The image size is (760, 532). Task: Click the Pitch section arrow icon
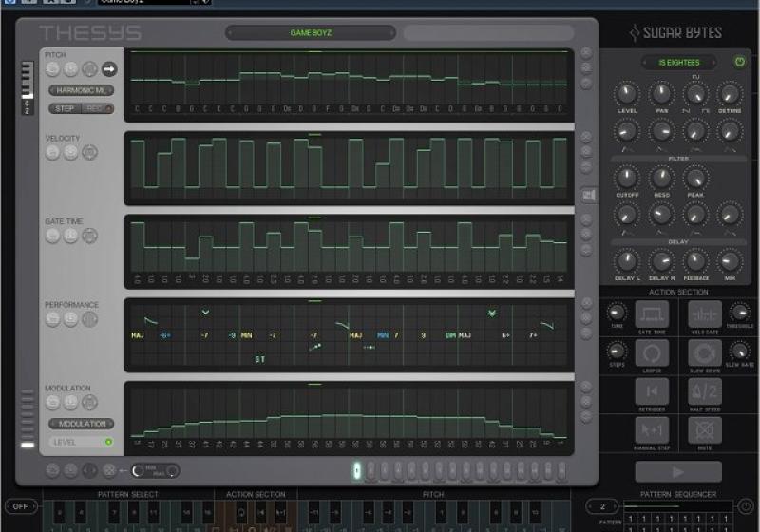(x=108, y=68)
